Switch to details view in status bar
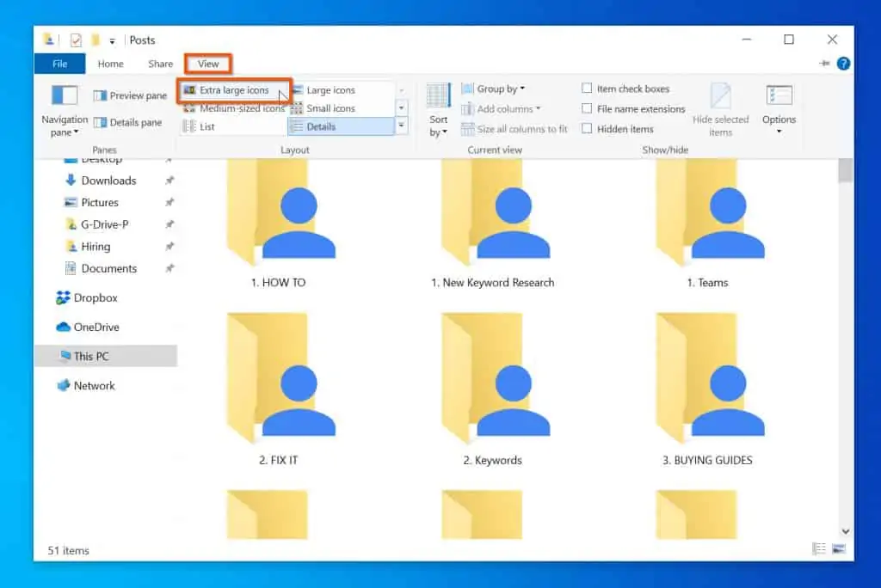The width and height of the screenshot is (881, 588). pyautogui.click(x=819, y=548)
